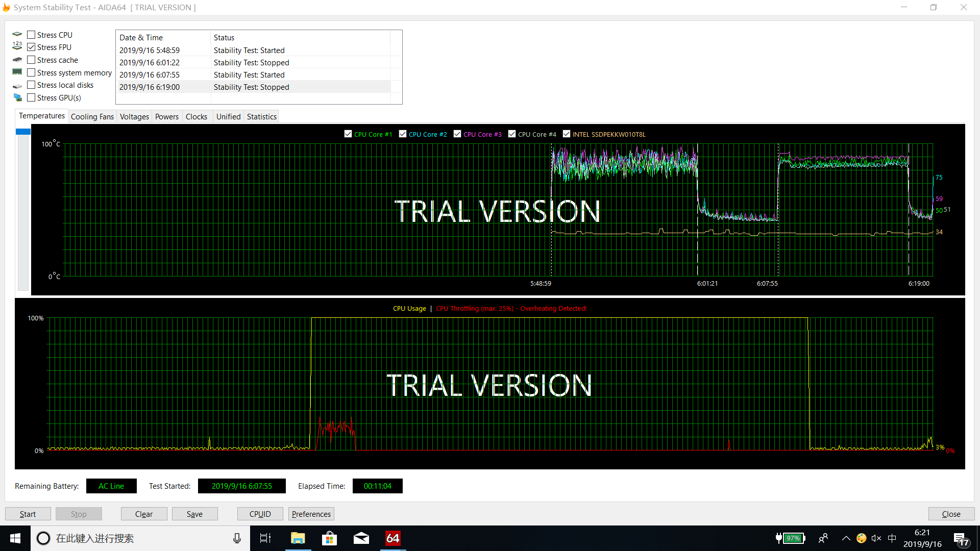Viewport: 980px width, 551px height.
Task: Hide CPU Core #3 graph line
Action: 457,134
